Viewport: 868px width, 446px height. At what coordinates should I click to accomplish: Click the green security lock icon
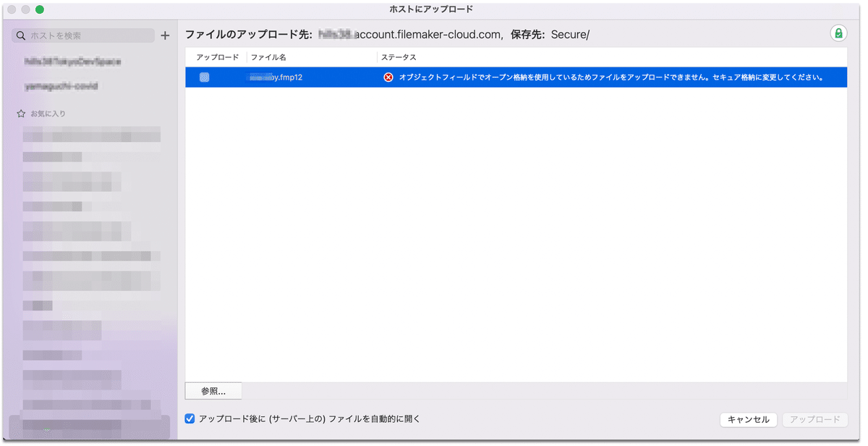pos(839,33)
